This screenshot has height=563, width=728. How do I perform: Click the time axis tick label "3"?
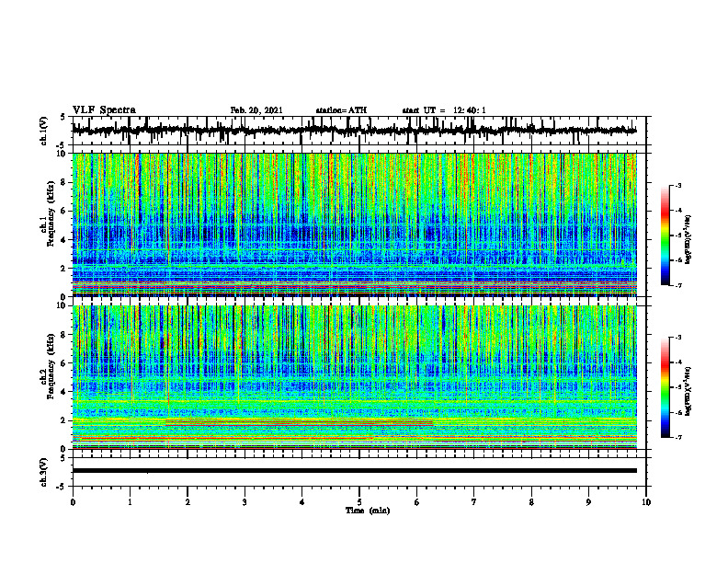245,502
